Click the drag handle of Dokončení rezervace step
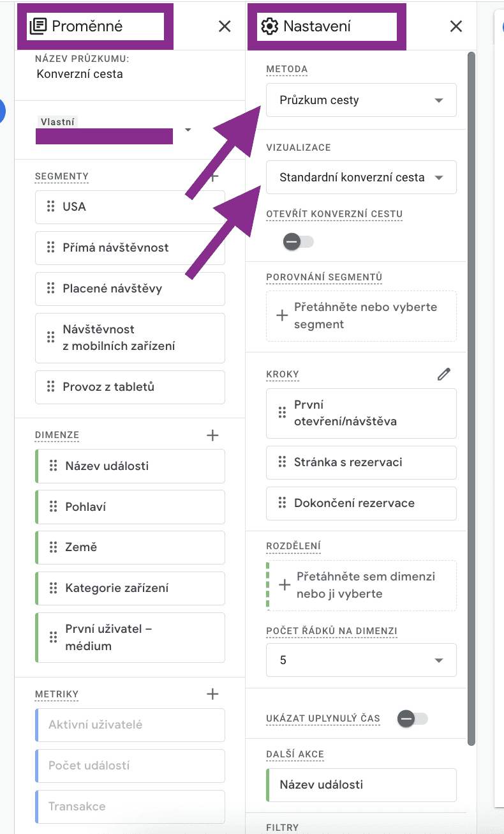The image size is (504, 834). coord(282,503)
